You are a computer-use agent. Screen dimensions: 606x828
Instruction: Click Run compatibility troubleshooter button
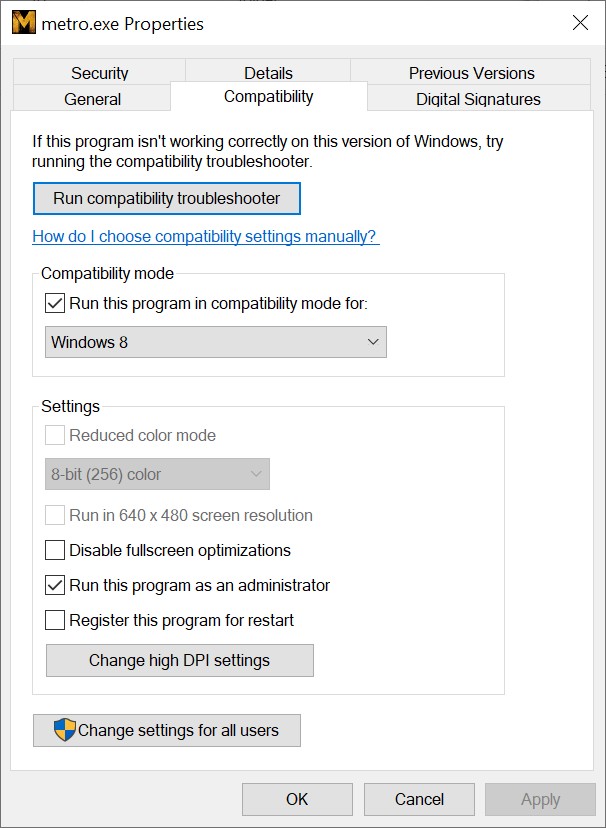click(166, 198)
